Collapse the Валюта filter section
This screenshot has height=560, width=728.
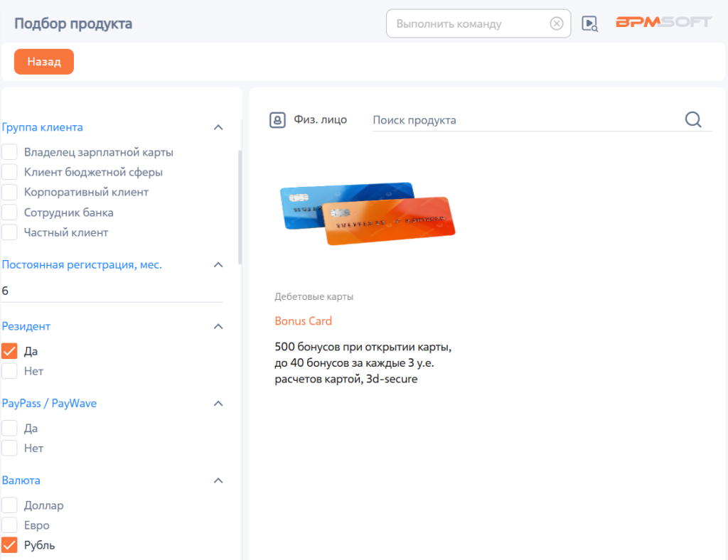point(218,480)
